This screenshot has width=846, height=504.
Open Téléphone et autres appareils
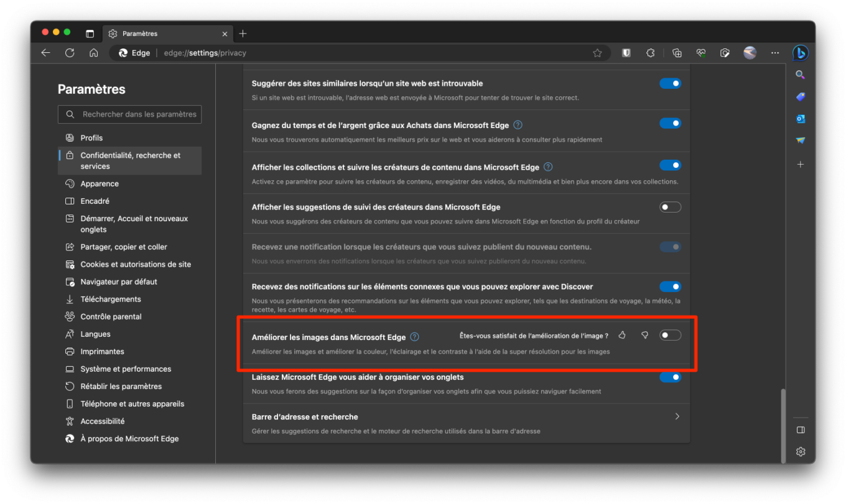click(x=129, y=403)
